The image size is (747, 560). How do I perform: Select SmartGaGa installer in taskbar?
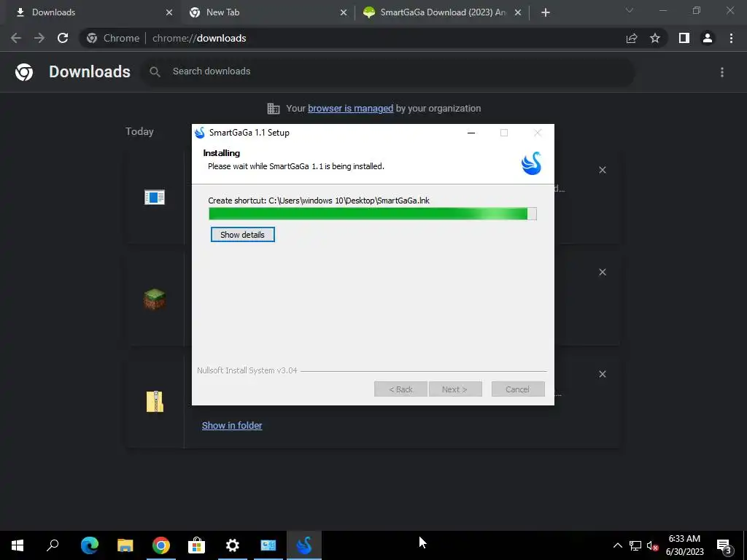click(x=304, y=545)
